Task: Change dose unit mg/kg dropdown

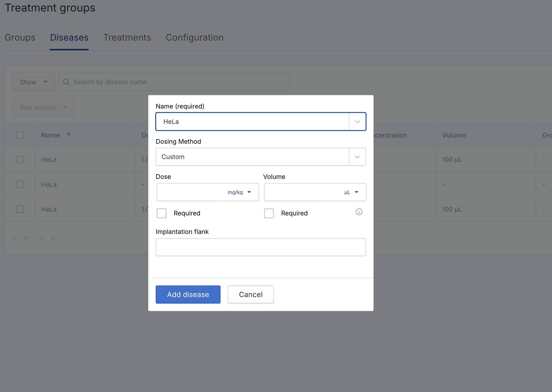Action: point(239,192)
